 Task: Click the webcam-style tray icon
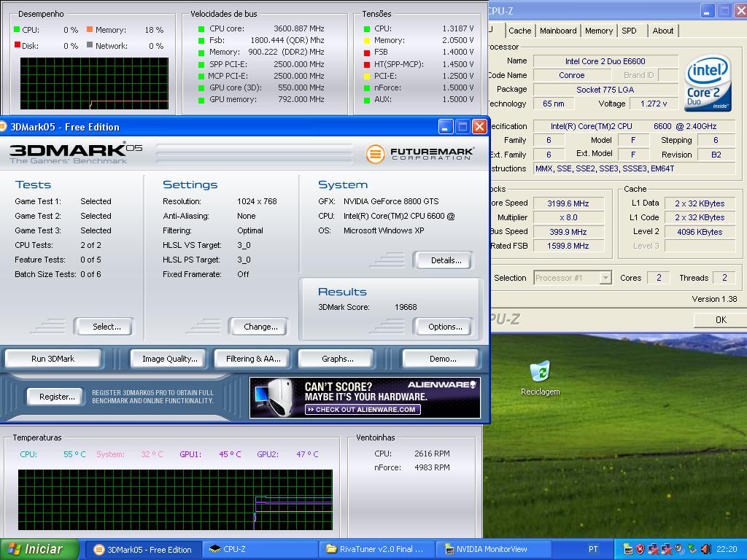679,549
